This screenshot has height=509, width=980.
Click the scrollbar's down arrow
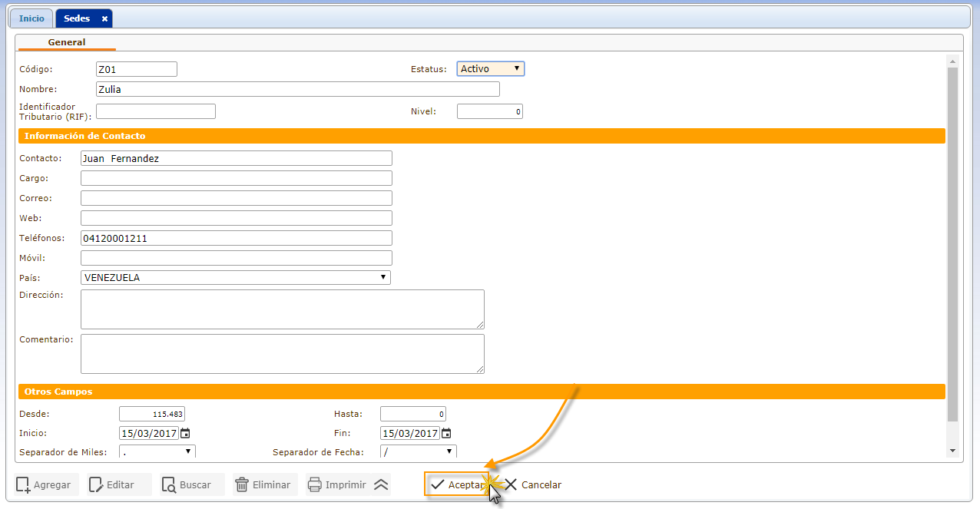point(953,451)
